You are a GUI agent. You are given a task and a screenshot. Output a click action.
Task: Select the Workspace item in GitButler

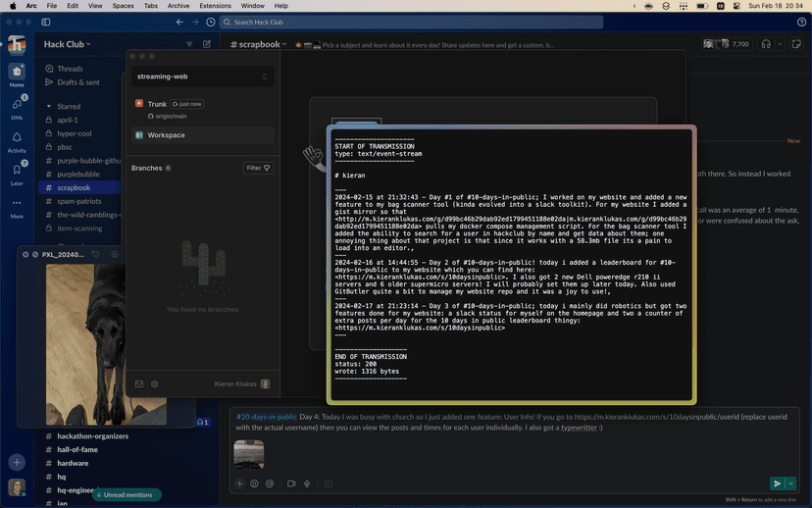point(166,135)
